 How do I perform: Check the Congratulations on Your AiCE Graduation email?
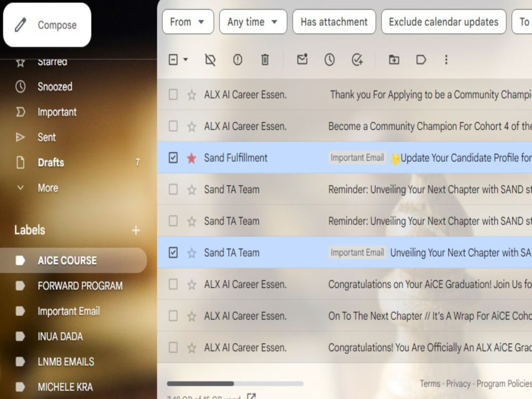pyautogui.click(x=173, y=284)
